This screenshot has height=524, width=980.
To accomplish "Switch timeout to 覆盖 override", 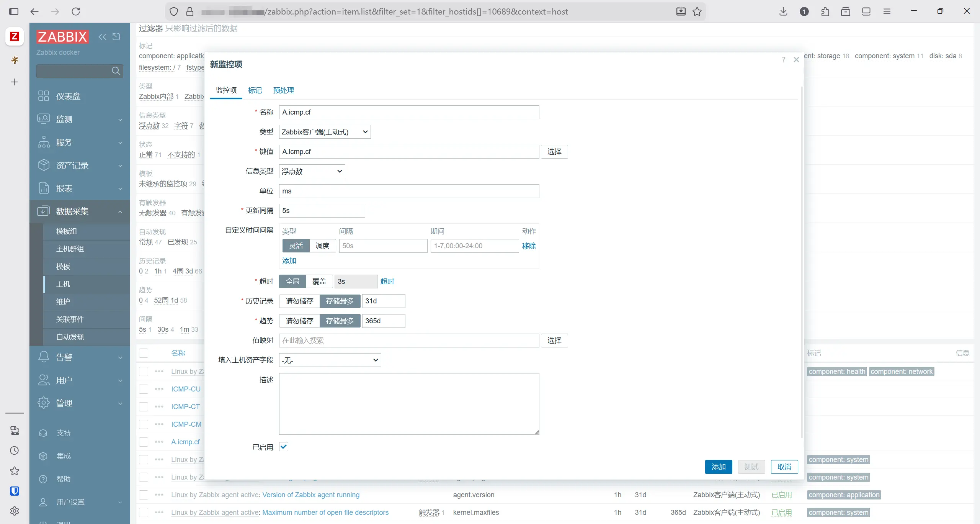I will tap(319, 282).
